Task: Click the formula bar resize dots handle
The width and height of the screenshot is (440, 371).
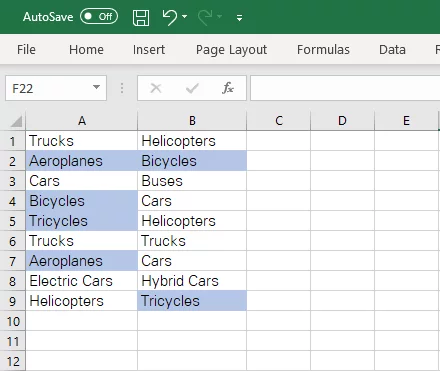Action: [122, 88]
